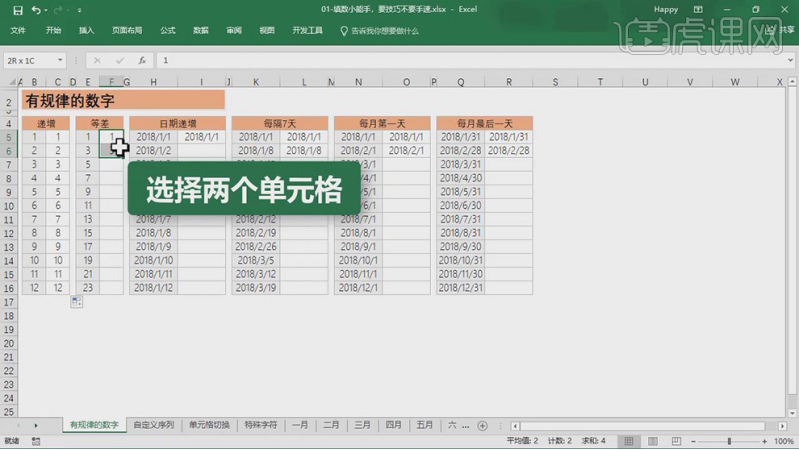The width and height of the screenshot is (799, 450).
Task: Click the New Sheet plus icon
Action: (x=483, y=426)
